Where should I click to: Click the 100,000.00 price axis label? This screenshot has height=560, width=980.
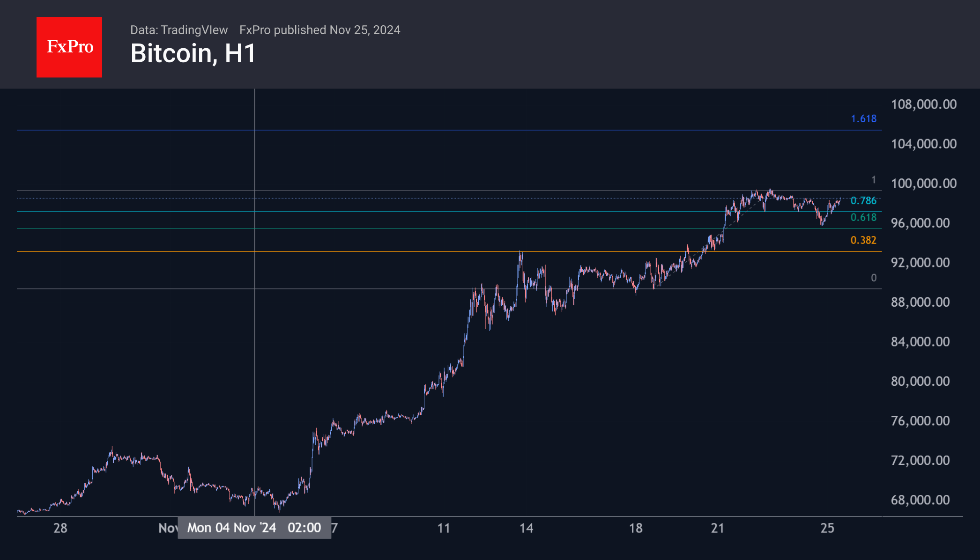tap(923, 184)
